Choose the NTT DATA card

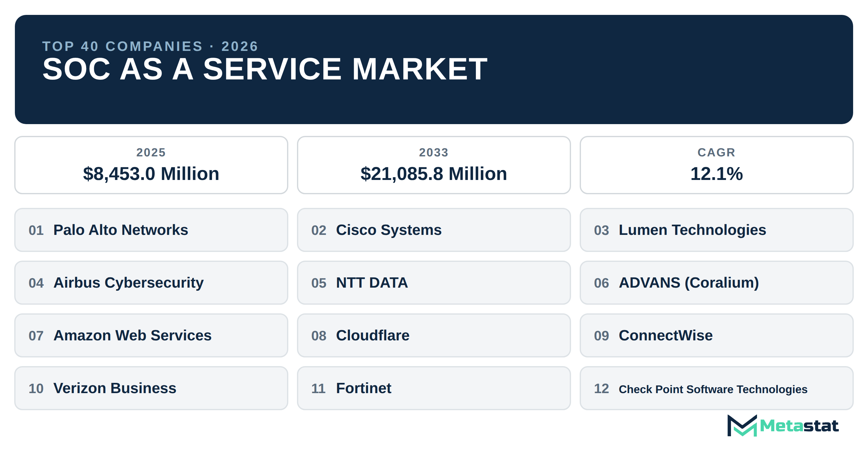434,283
